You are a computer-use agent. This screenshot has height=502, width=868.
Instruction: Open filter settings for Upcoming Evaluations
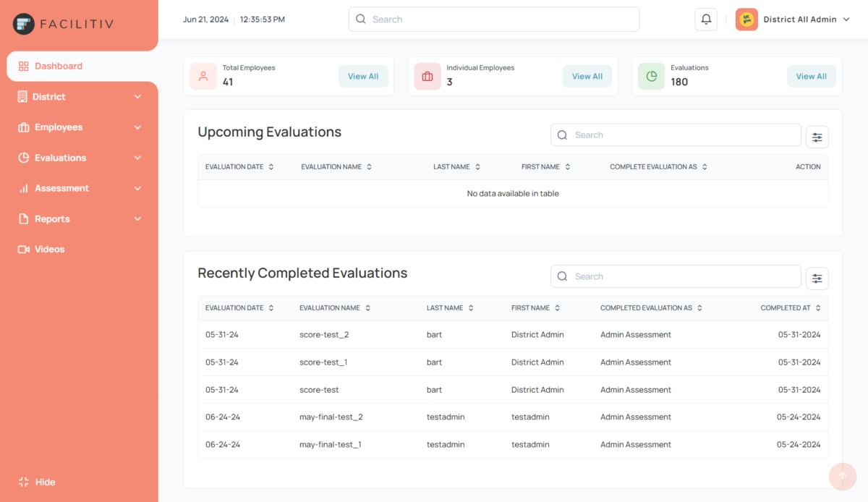pyautogui.click(x=817, y=137)
